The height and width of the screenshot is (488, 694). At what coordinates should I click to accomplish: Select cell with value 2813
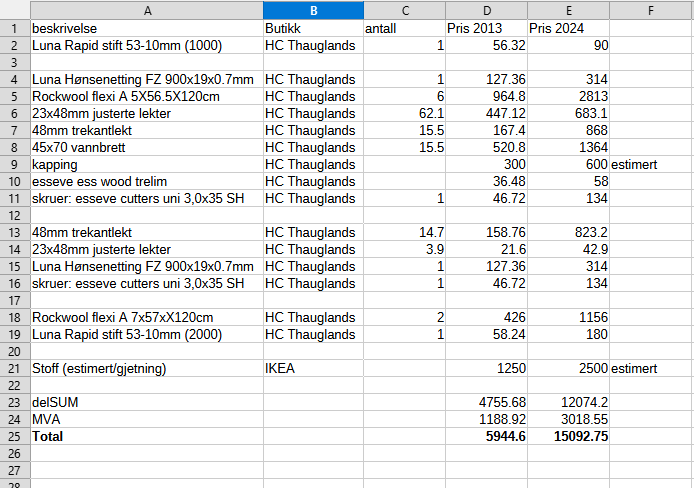(x=568, y=96)
